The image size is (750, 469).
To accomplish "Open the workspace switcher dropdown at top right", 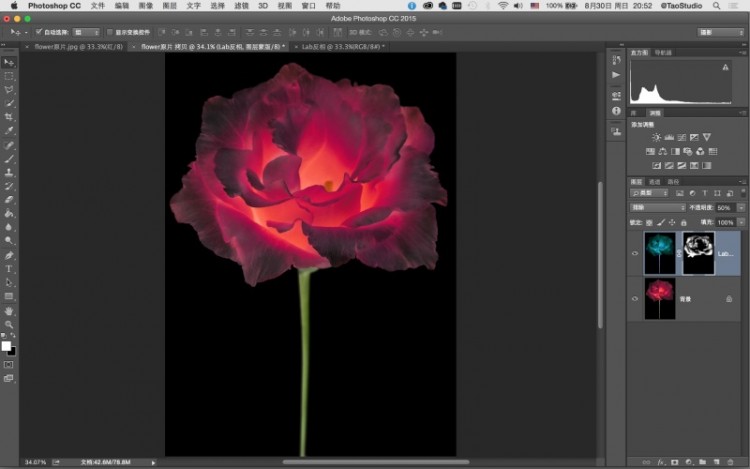I will pyautogui.click(x=720, y=32).
